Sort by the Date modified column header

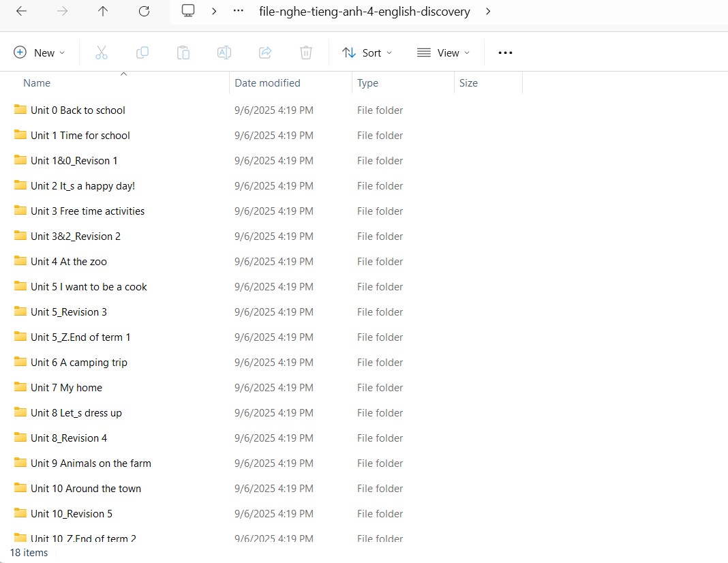[x=267, y=83]
